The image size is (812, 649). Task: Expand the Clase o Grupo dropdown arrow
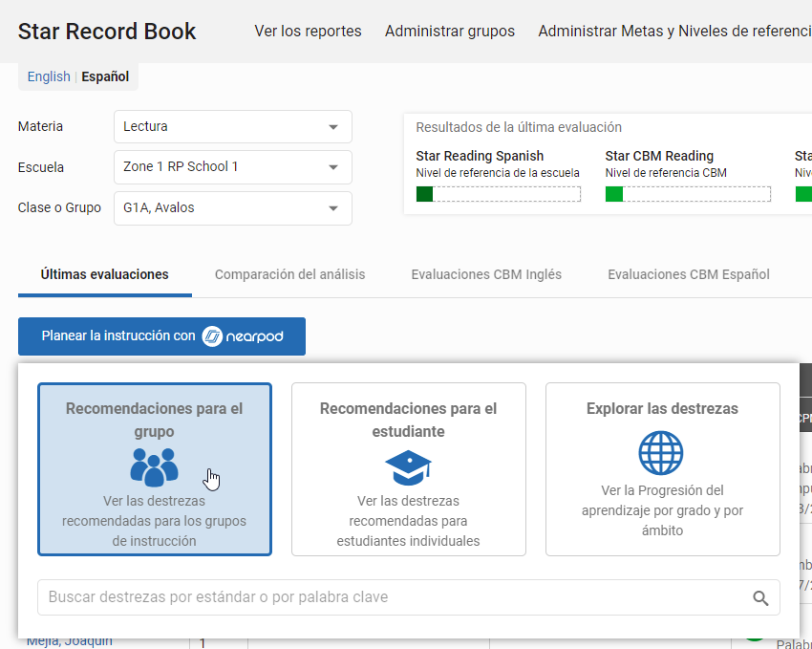[333, 208]
